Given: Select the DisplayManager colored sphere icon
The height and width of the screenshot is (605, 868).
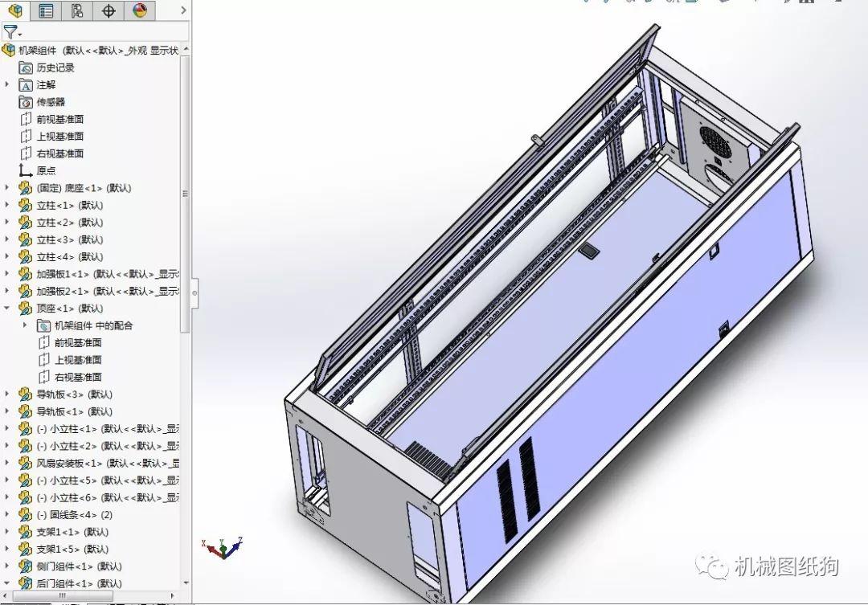Looking at the screenshot, I should pos(138,11).
